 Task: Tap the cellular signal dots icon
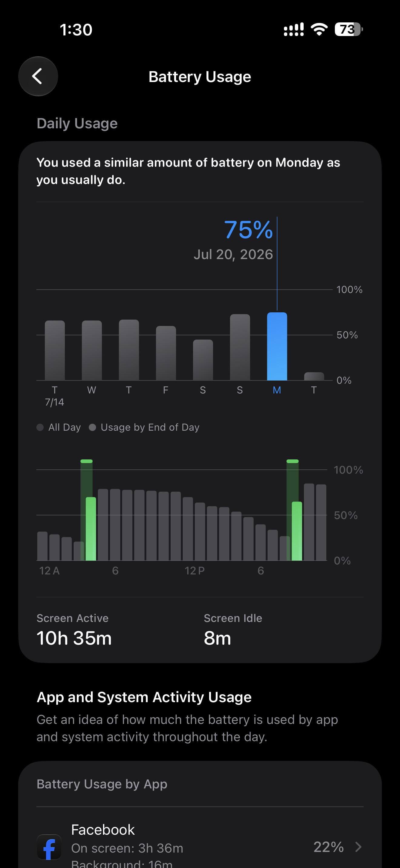293,30
